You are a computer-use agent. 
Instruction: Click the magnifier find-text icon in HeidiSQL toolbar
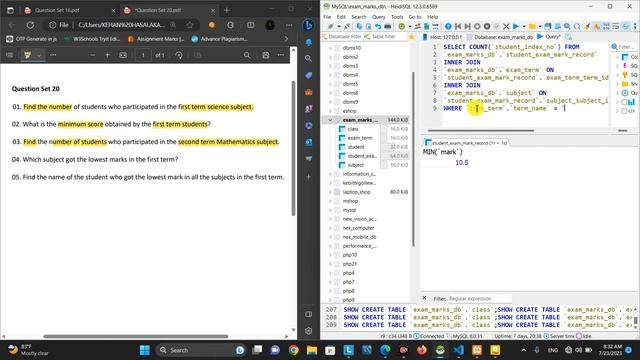[x=567, y=27]
